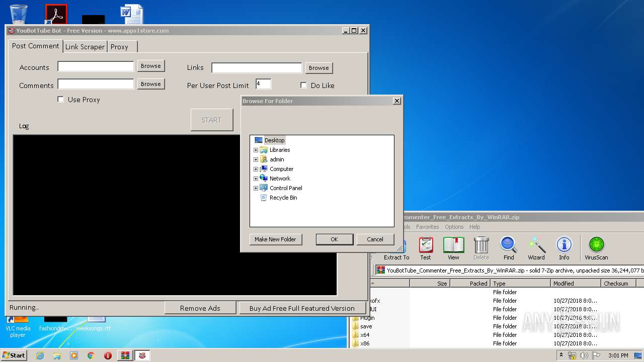Click the START button in YouBotTube
Image resolution: width=644 pixels, height=362 pixels.
pyautogui.click(x=211, y=120)
